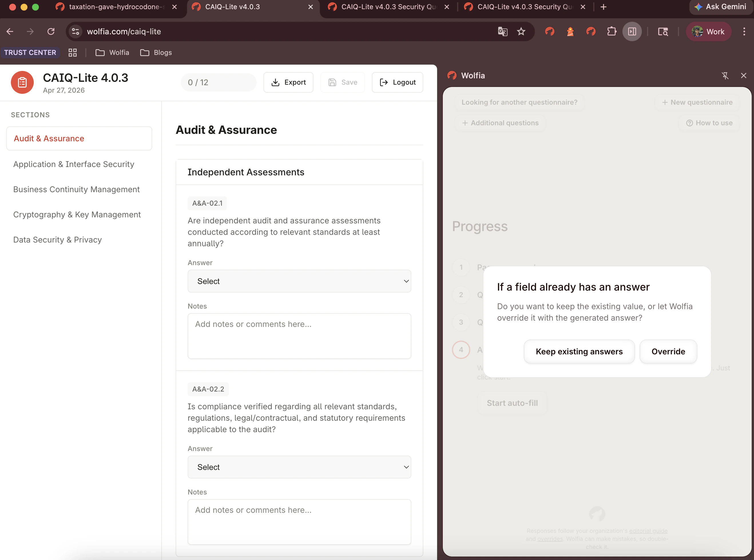
Task: Switch to a CAIQ-Lite Security Questionnaire tab
Action: (386, 7)
